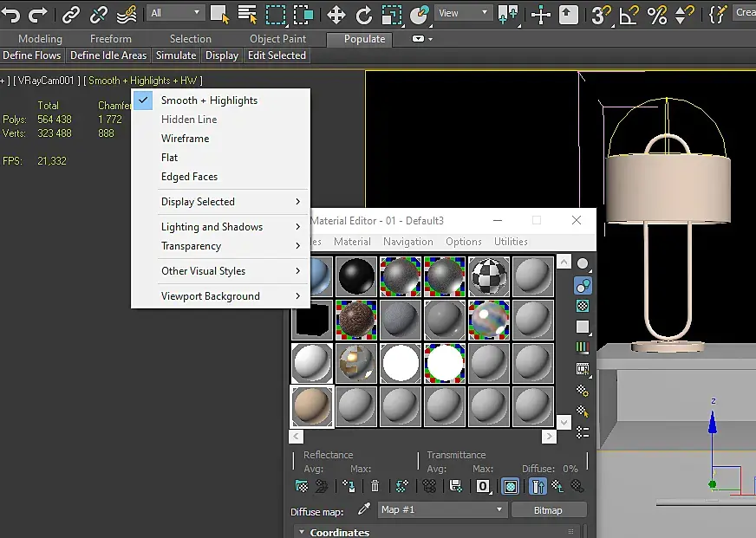Choose Wireframe from the shading menu
This screenshot has height=538, width=756.
tap(185, 139)
